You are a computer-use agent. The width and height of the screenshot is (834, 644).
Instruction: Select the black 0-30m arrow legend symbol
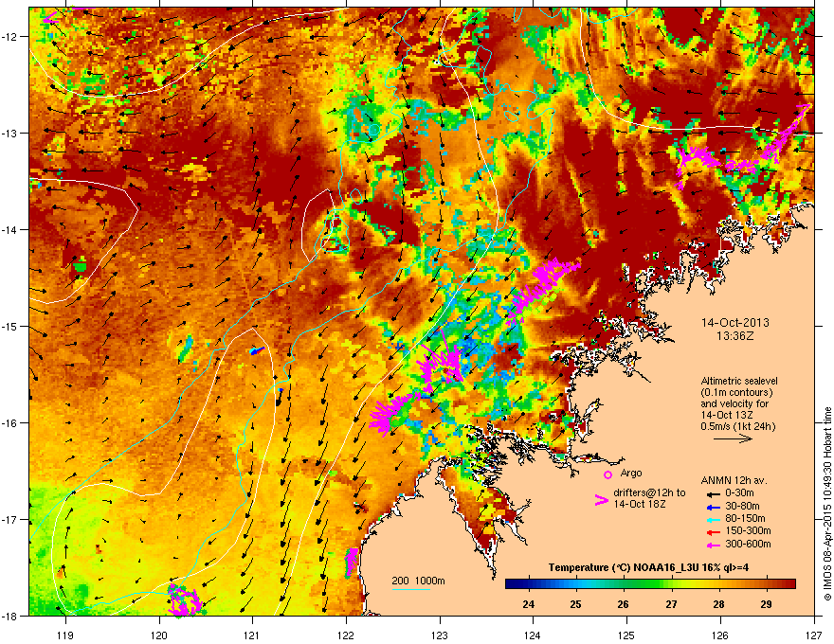point(714,493)
